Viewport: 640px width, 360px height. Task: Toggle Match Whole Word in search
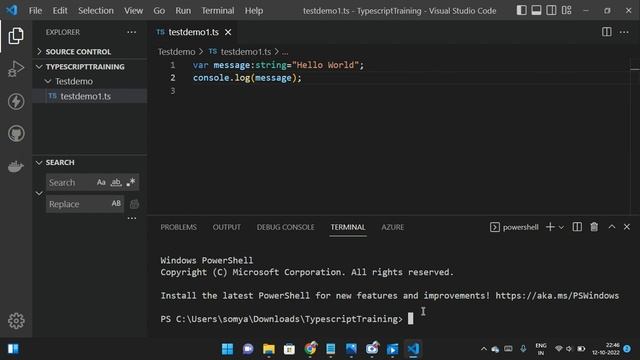click(116, 182)
